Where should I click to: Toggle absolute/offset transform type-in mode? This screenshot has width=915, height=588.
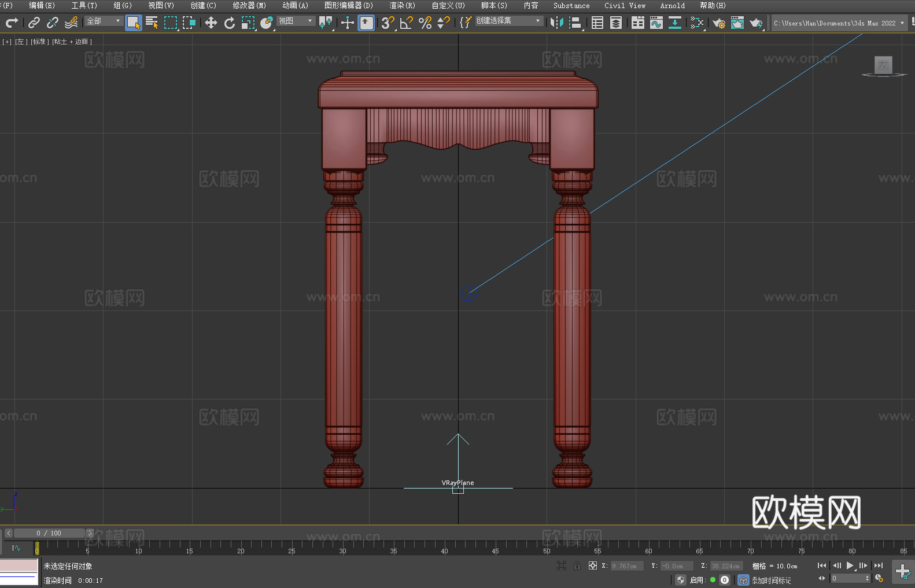(x=593, y=565)
